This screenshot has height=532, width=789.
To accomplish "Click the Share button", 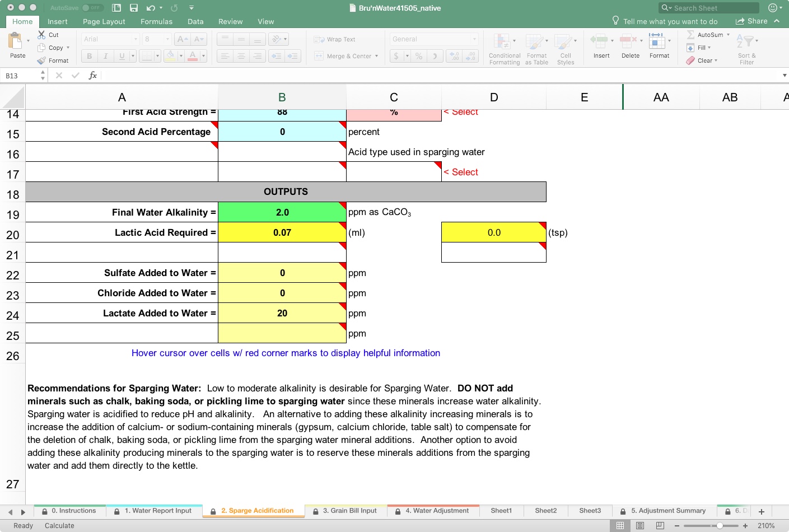I will pyautogui.click(x=751, y=21).
